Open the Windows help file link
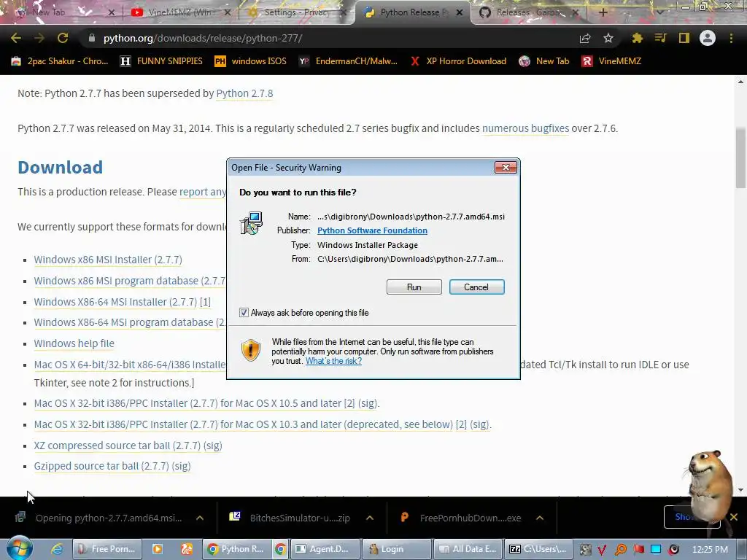Screen dimensions: 747x560 coord(74,343)
